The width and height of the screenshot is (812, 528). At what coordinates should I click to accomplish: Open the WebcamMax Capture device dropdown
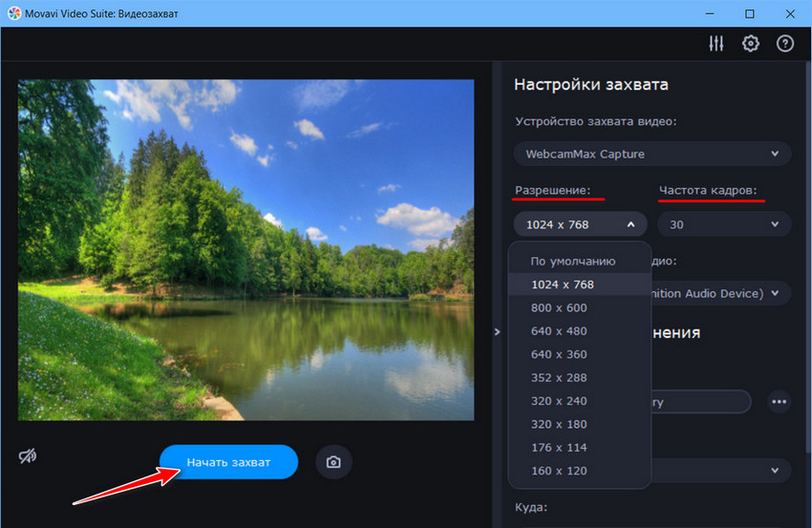pyautogui.click(x=652, y=154)
